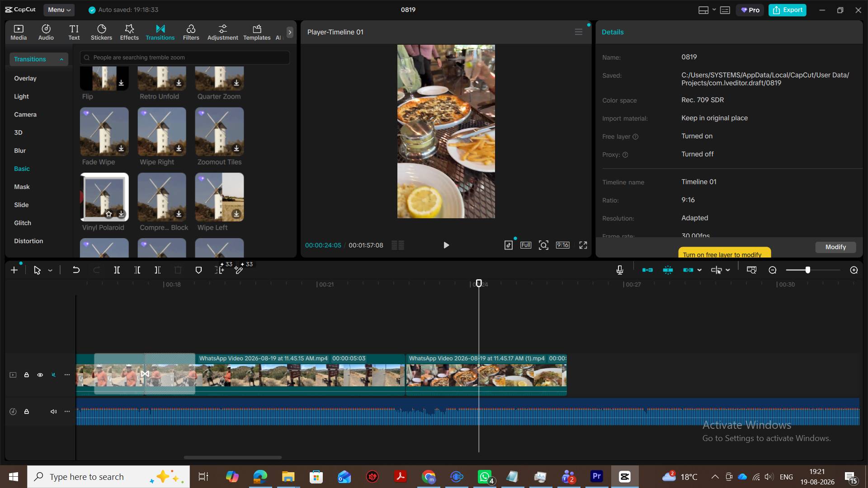This screenshot has width=868, height=488.
Task: Toggle video track visibility eye icon
Action: click(40, 375)
